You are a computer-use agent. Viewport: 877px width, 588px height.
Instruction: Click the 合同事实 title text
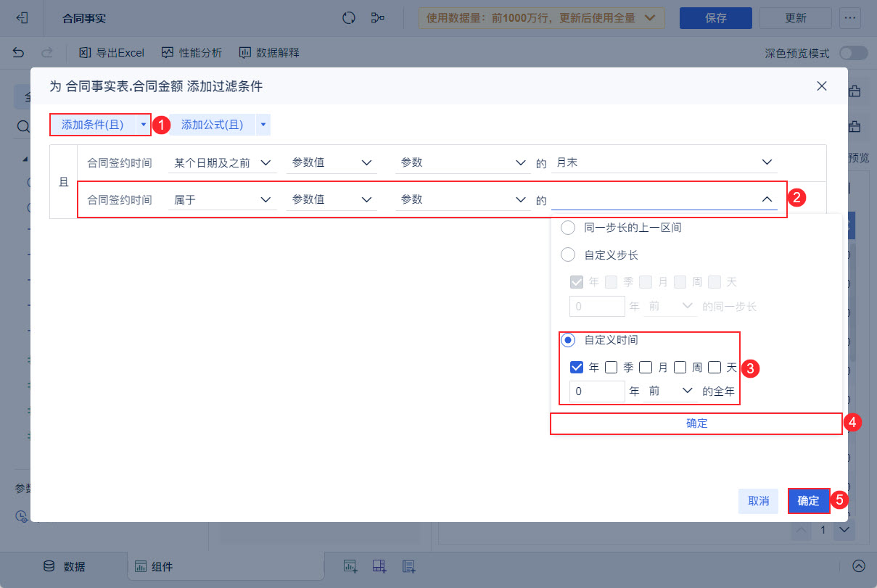click(x=84, y=18)
